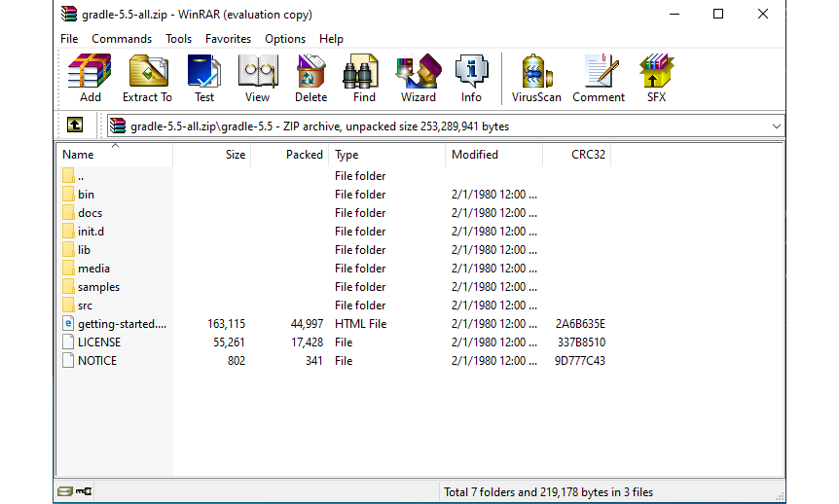
Task: Open the Help menu
Action: [x=331, y=39]
